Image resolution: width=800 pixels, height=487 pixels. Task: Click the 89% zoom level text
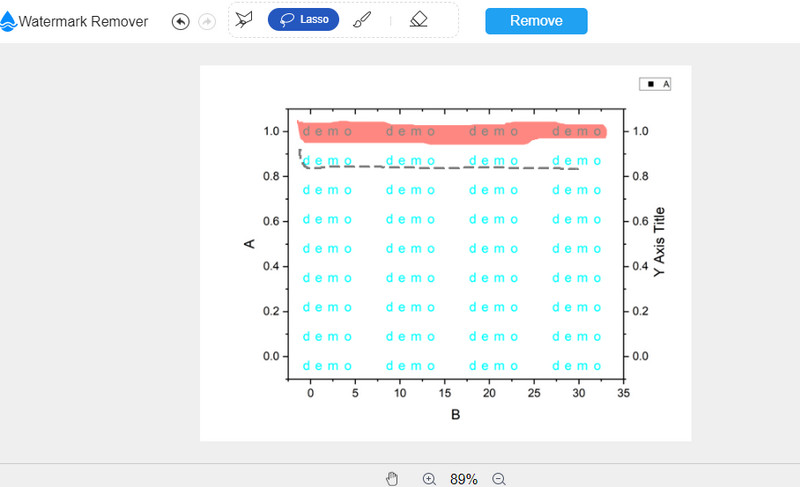tap(463, 479)
